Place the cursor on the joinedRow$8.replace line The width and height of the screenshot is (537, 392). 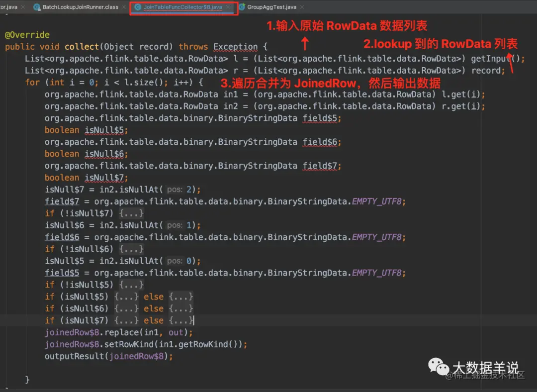pyautogui.click(x=114, y=332)
